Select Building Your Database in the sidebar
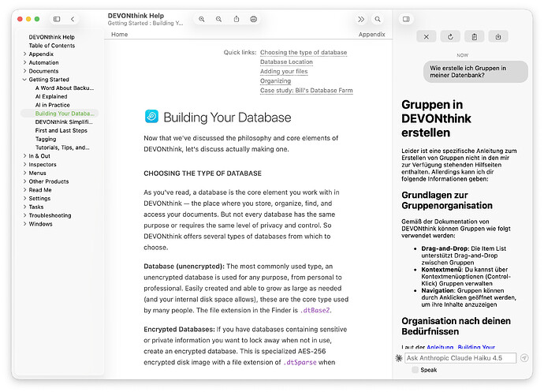Image resolution: width=544 pixels, height=392 pixels. [60, 114]
